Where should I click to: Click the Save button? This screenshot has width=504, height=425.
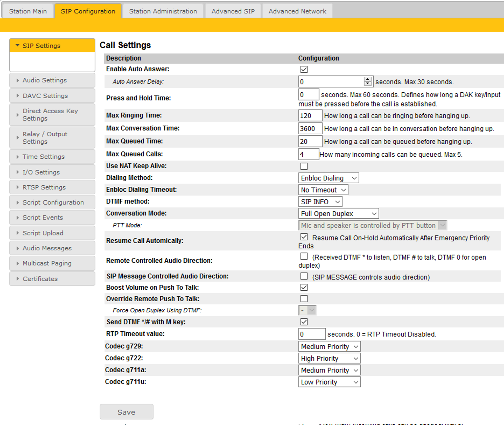(127, 412)
